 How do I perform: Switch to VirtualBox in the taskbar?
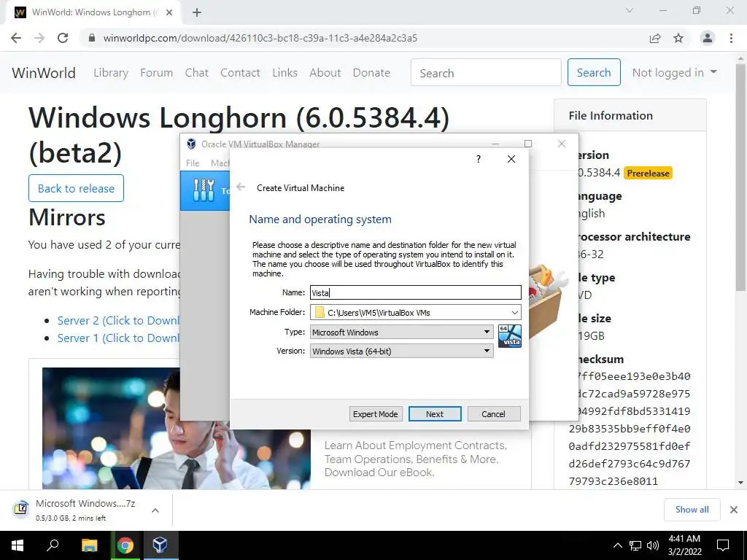(x=160, y=545)
